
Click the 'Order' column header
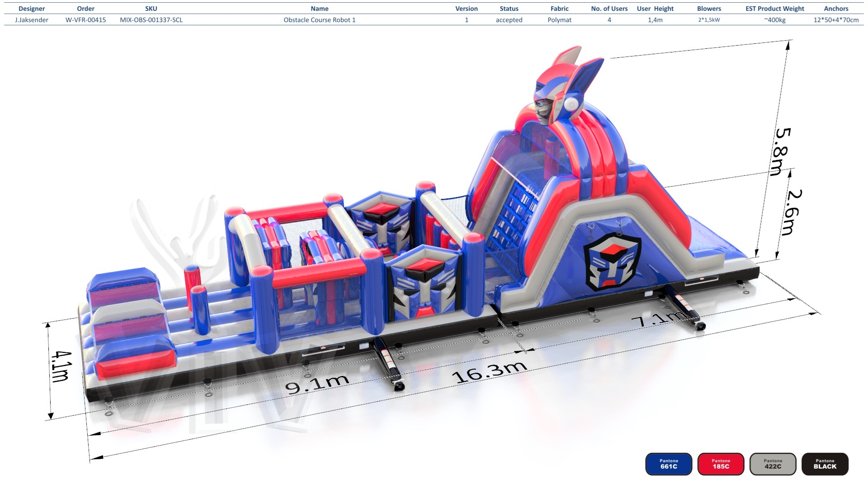(x=86, y=9)
